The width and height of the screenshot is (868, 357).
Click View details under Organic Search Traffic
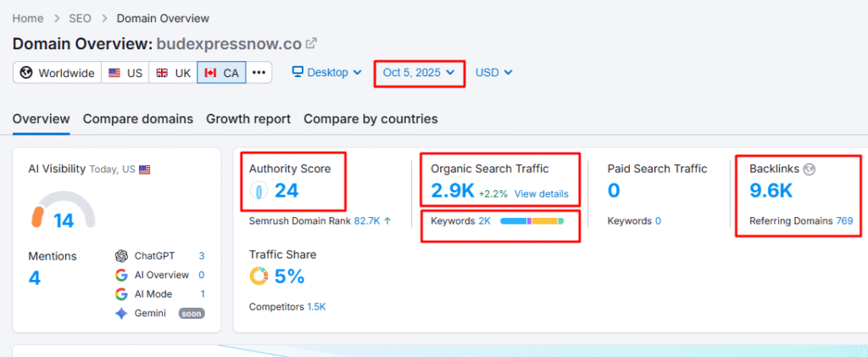point(541,193)
